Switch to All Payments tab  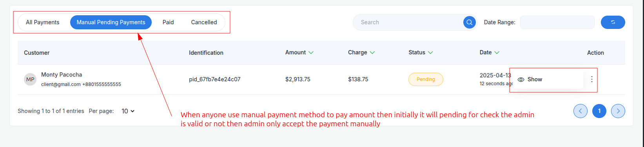point(43,22)
